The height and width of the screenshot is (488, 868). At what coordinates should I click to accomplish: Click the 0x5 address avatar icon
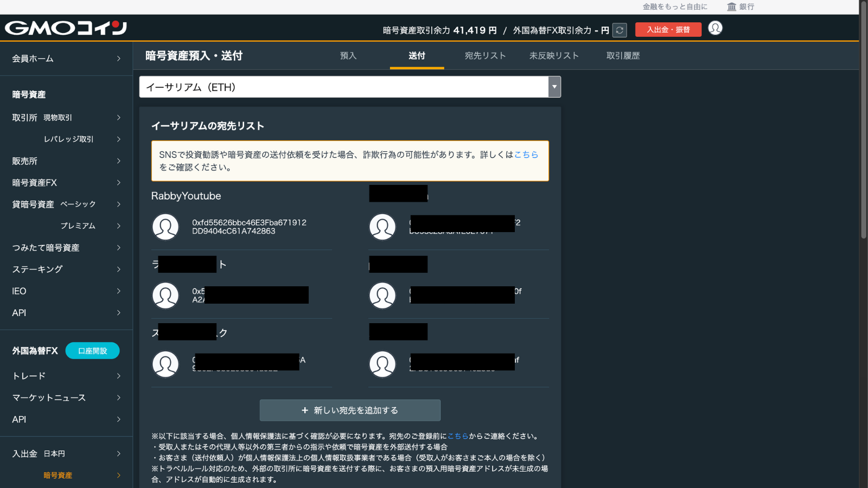coord(165,296)
